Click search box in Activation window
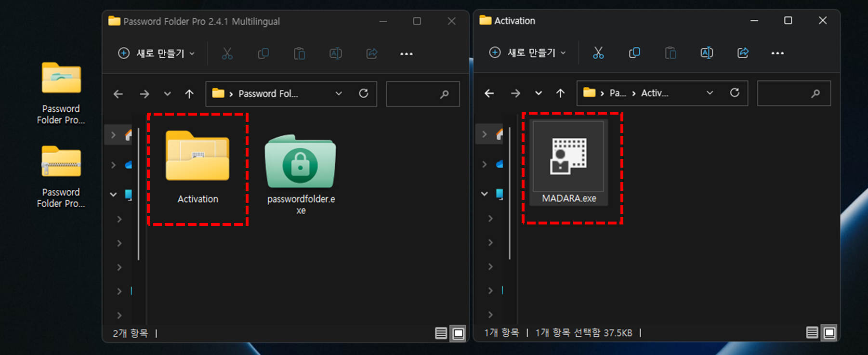The image size is (868, 355). (794, 93)
